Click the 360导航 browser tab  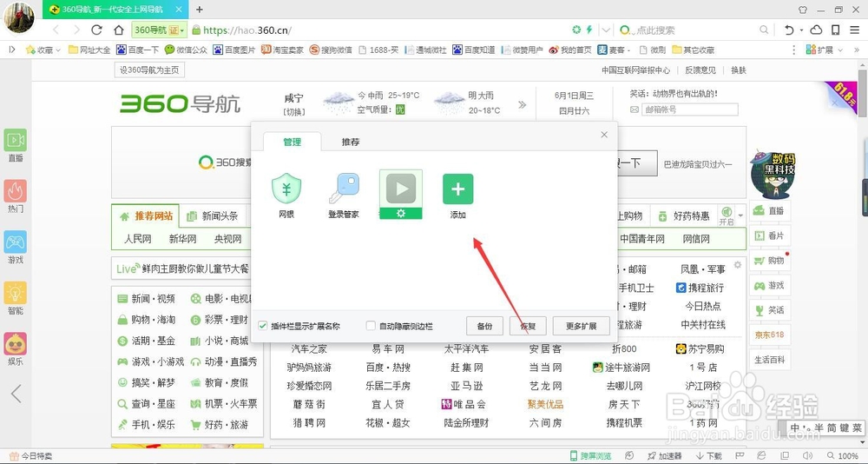click(x=114, y=10)
